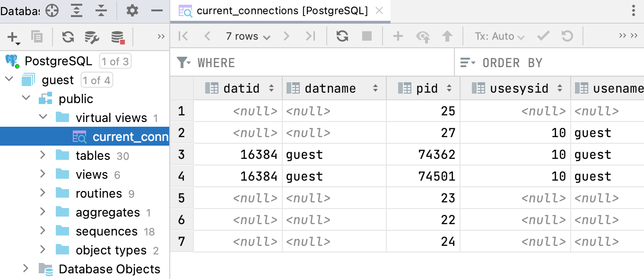644x279 pixels.
Task: Expand the tables folder in tree
Action: click(43, 155)
